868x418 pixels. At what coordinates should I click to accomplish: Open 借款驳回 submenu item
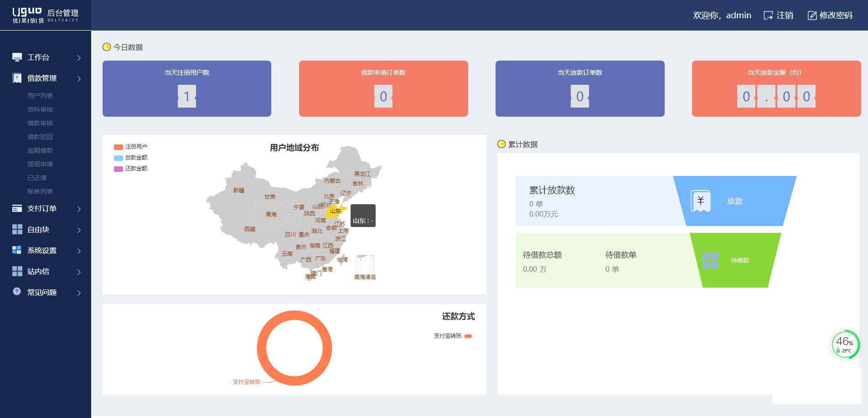40,137
